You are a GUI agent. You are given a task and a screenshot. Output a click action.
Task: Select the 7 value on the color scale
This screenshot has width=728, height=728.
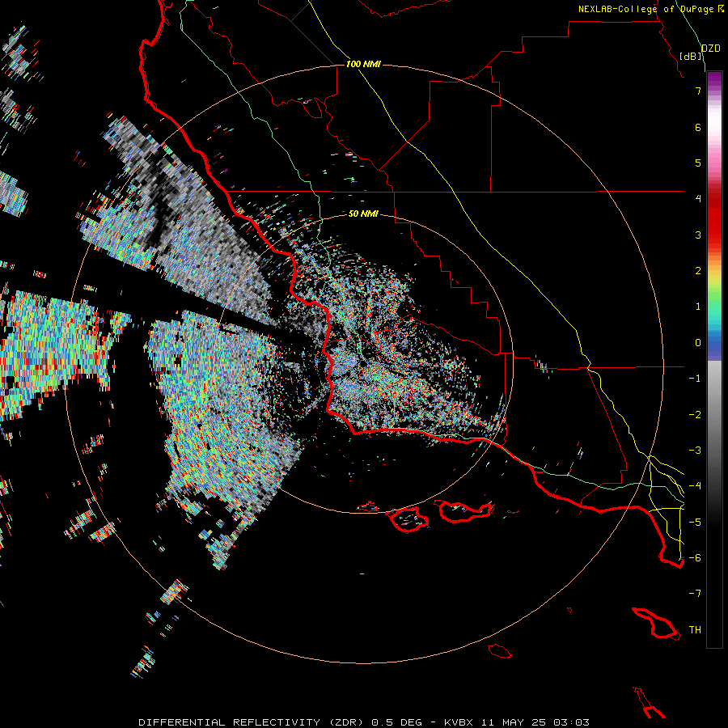698,91
